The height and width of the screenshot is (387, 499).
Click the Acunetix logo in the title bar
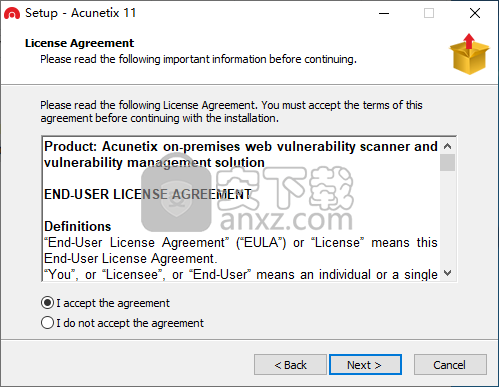(12, 13)
